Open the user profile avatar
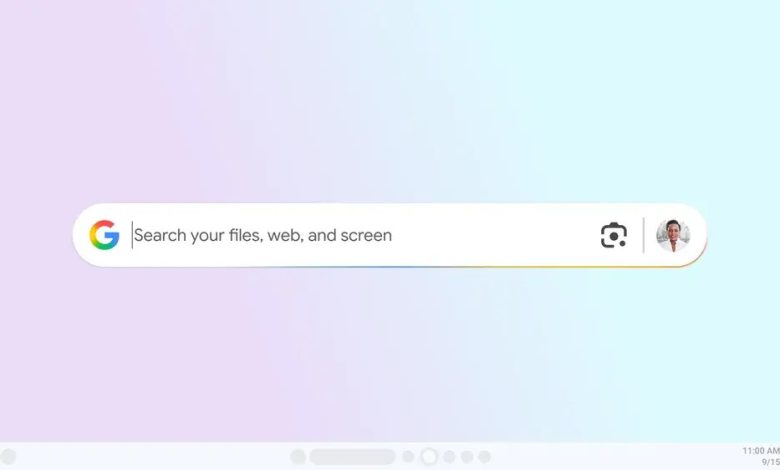780x470 pixels. (673, 235)
